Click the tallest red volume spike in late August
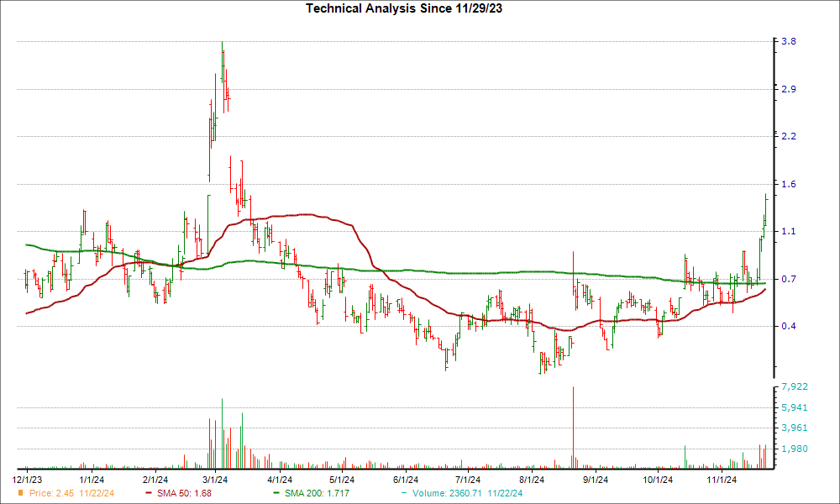This screenshot has width=840, height=504. [x=573, y=428]
